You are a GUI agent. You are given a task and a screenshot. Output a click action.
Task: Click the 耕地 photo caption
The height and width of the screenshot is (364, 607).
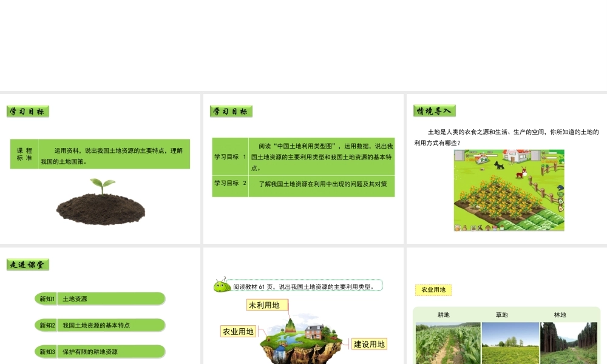pos(444,315)
